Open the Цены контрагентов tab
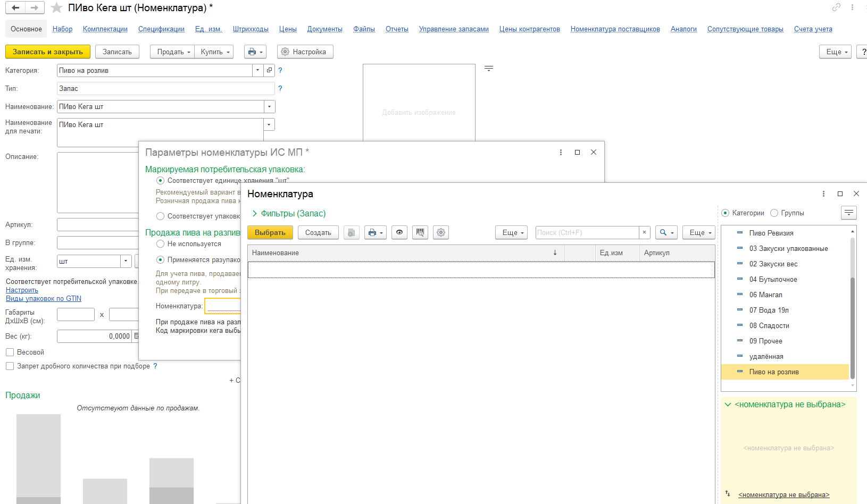Viewport: 867px width, 504px height. pyautogui.click(x=529, y=29)
